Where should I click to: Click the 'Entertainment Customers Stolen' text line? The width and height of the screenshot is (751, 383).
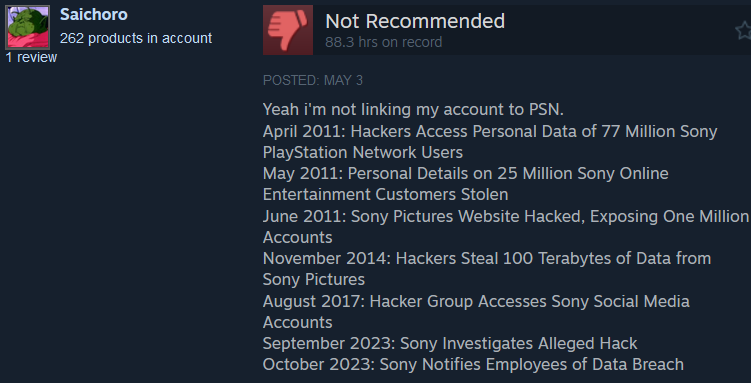[x=386, y=194]
